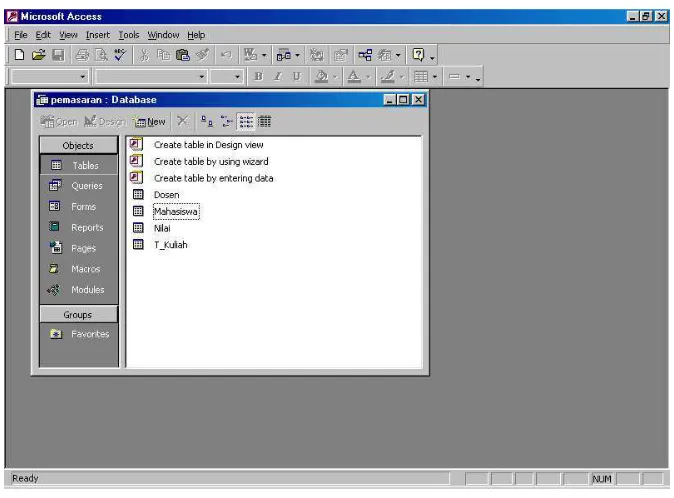Select Modules in Objects pane
Image resolution: width=674 pixels, height=498 pixels.
[78, 290]
